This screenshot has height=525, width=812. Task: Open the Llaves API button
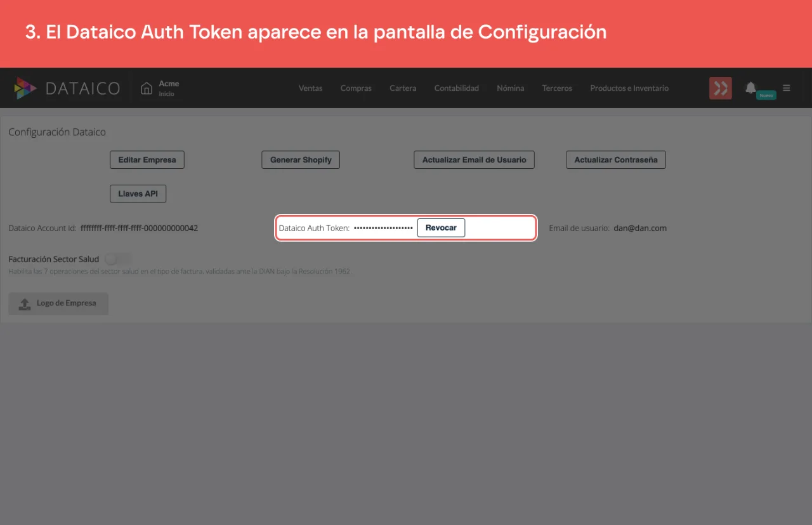click(138, 194)
